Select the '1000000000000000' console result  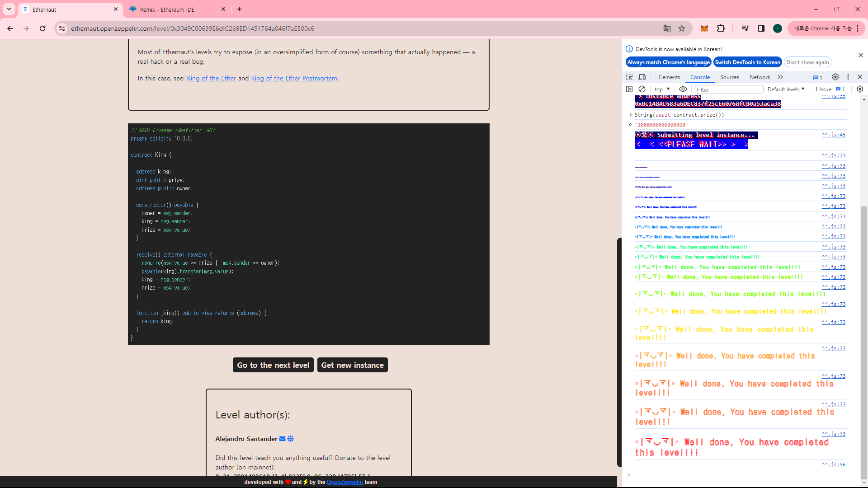pyautogui.click(x=661, y=125)
